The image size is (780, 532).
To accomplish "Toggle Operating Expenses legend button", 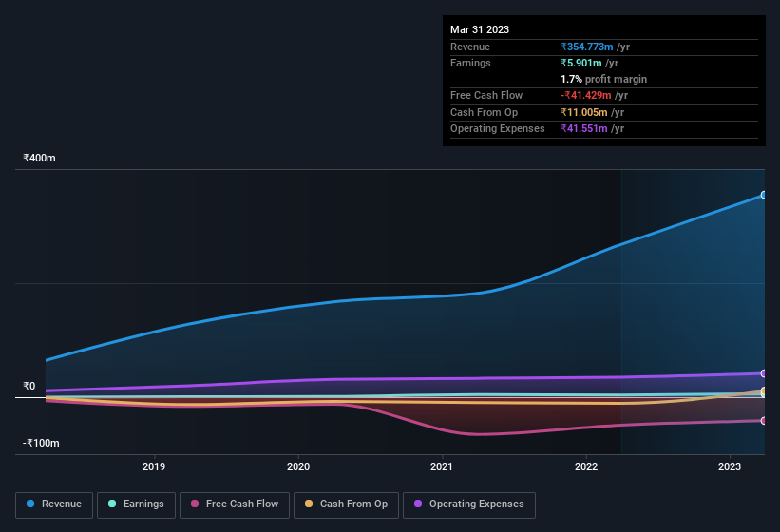I will tap(468, 504).
